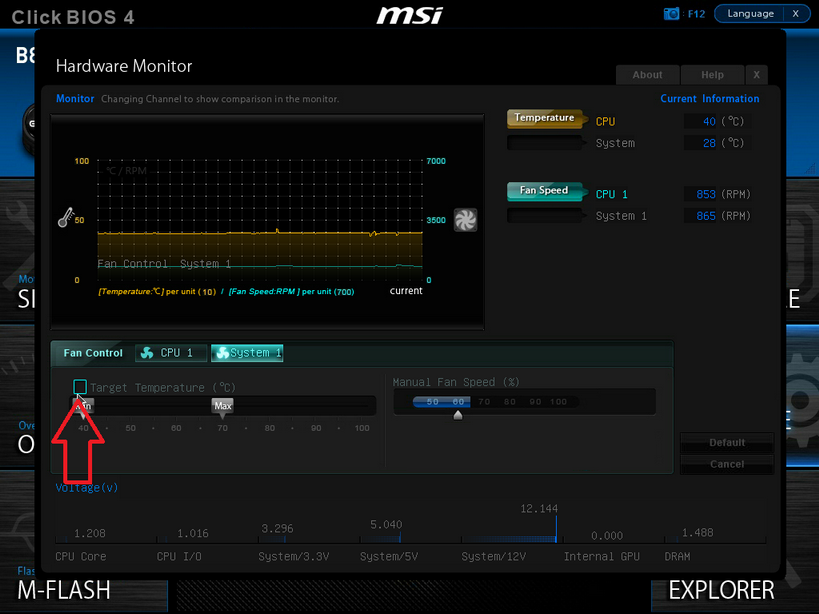Click the Default button
This screenshot has height=614, width=819.
pos(727,443)
